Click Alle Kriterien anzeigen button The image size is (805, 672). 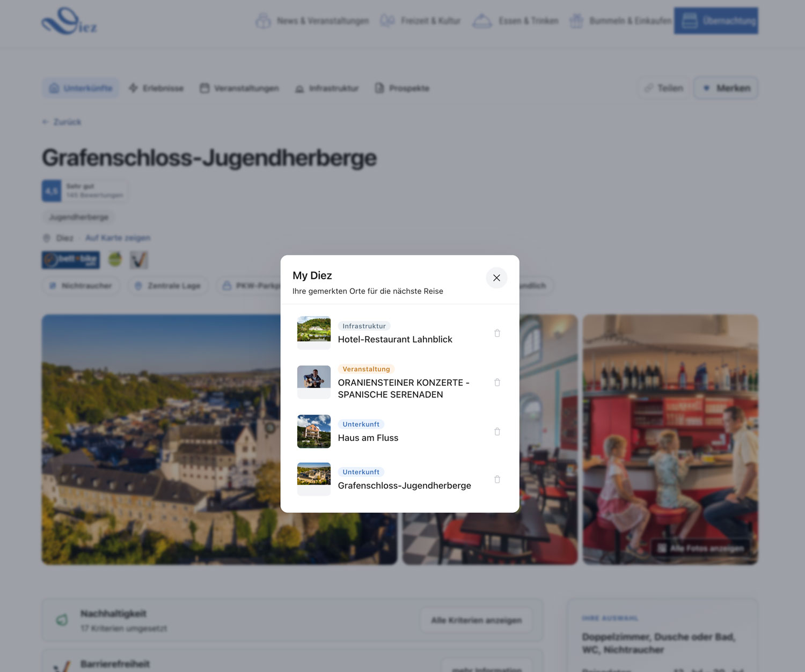[477, 620]
